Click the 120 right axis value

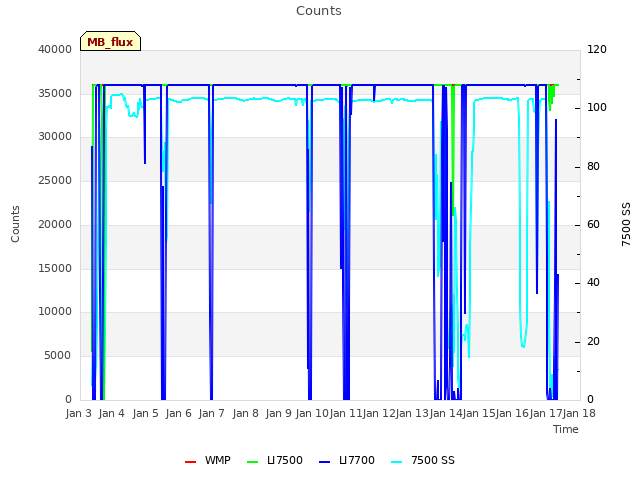pyautogui.click(x=597, y=49)
